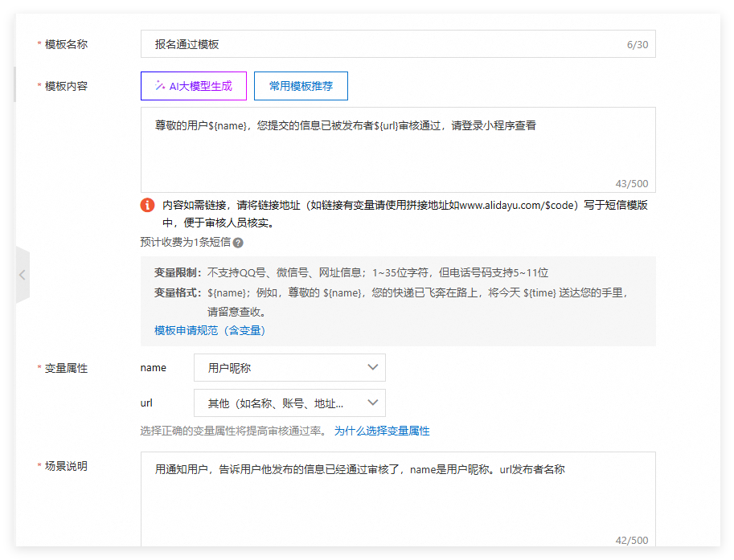This screenshot has width=734, height=560.
Task: Collapse the left sidebar with the arrow handle
Action: pyautogui.click(x=23, y=275)
